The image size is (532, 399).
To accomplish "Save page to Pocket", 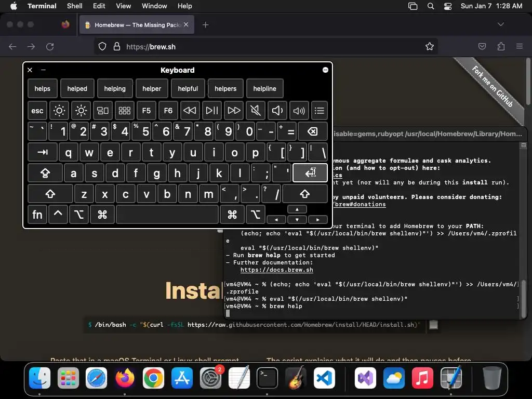I will [482, 46].
